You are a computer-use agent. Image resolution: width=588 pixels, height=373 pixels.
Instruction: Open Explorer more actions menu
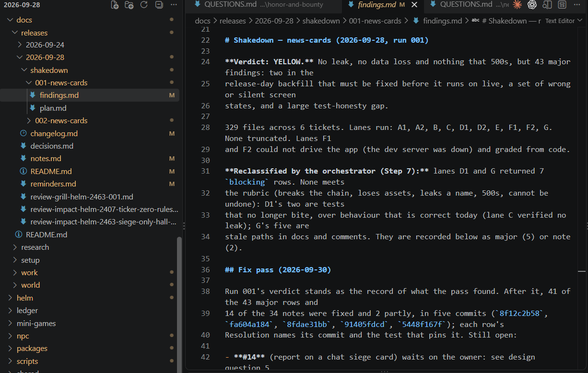coord(173,5)
